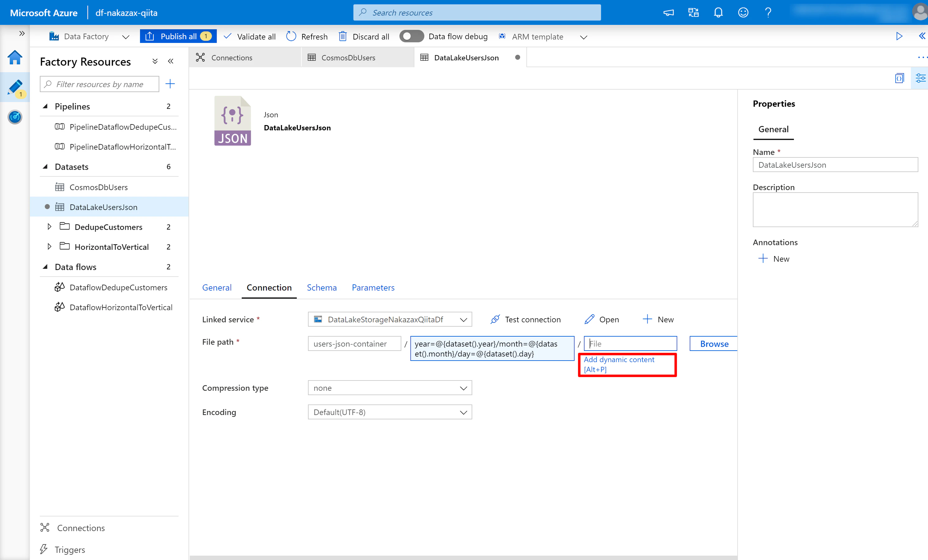The height and width of the screenshot is (560, 928).
Task: Click the JSON code view icon
Action: 899,78
